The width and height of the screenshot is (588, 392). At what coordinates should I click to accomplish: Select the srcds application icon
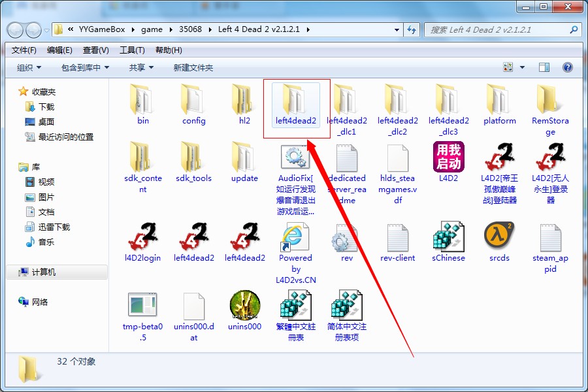(500, 242)
